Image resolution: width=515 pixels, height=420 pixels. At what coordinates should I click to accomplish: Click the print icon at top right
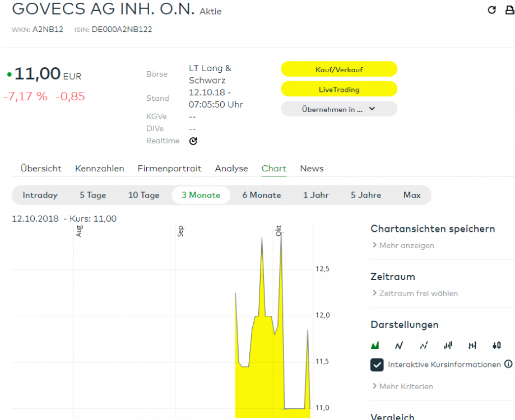(509, 10)
